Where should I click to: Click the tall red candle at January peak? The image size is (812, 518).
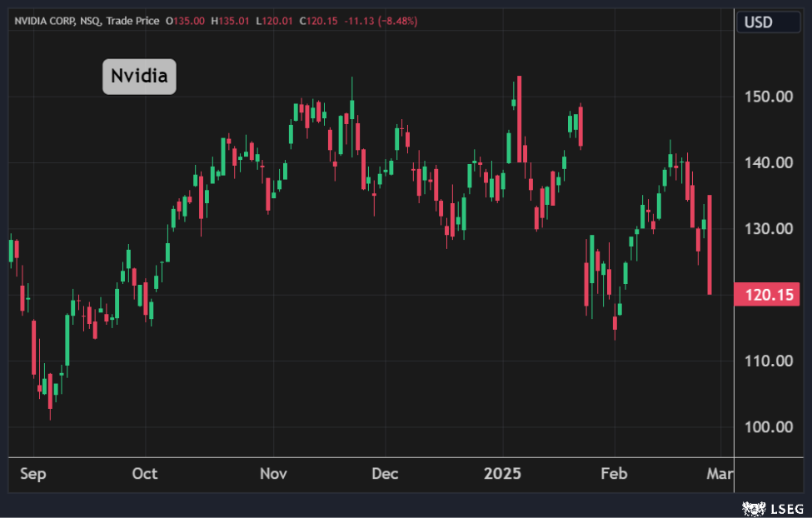point(520,119)
